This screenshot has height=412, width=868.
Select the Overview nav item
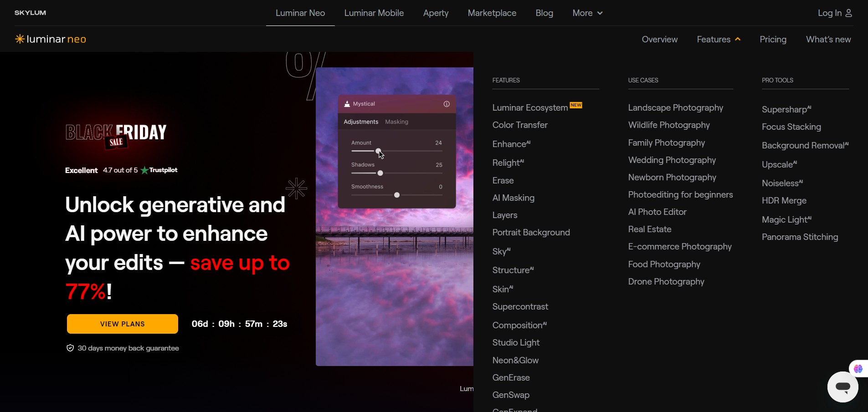[x=660, y=40]
